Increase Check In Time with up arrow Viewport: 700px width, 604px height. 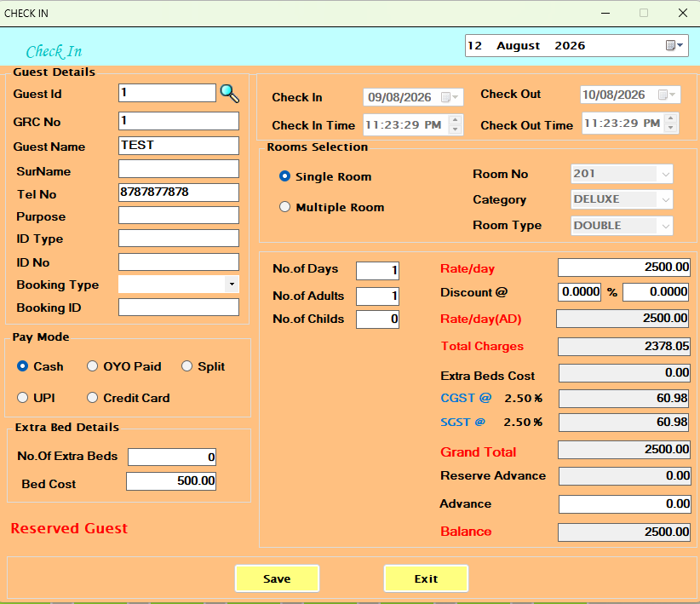click(x=455, y=120)
